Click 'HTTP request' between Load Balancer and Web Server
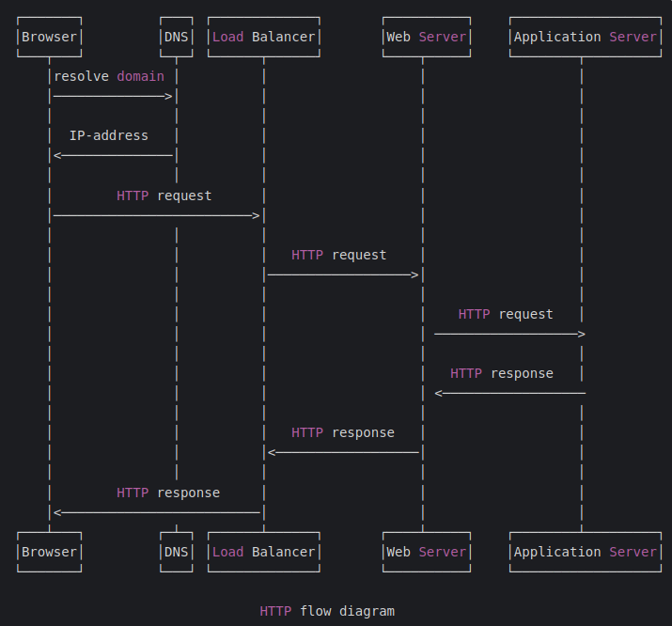 pos(339,255)
